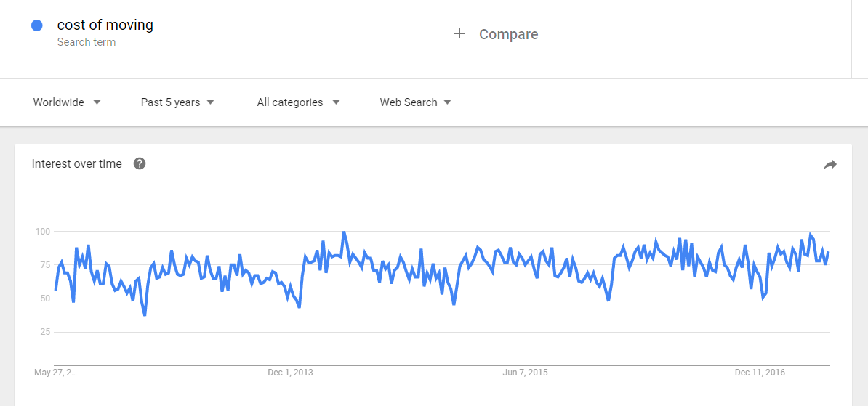Click the help icon beside Interest over time

coord(140,163)
